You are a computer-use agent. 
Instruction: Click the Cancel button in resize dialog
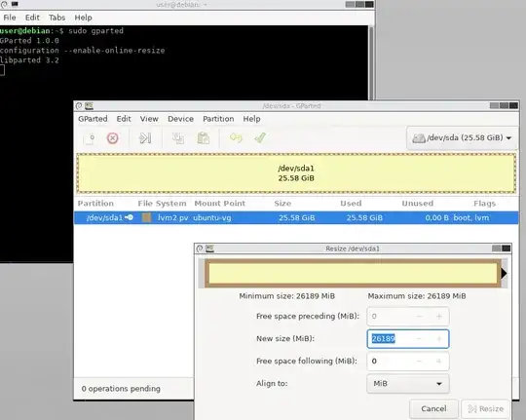433,408
